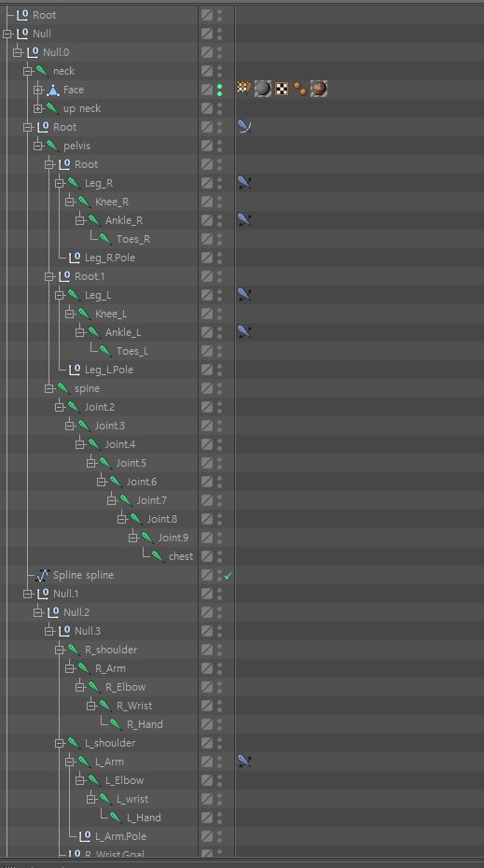Click the brown sphere tag on Face
484x868 pixels.
(x=319, y=89)
